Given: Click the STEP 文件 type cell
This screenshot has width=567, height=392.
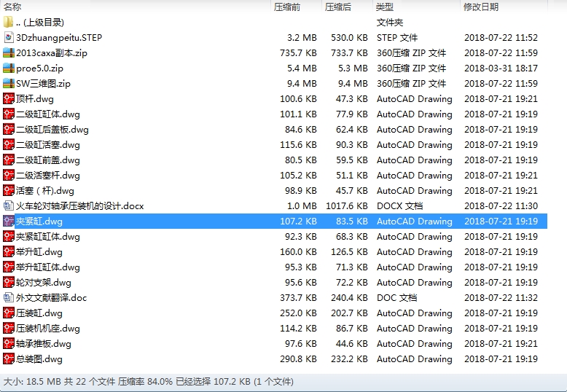Looking at the screenshot, I should [x=397, y=38].
